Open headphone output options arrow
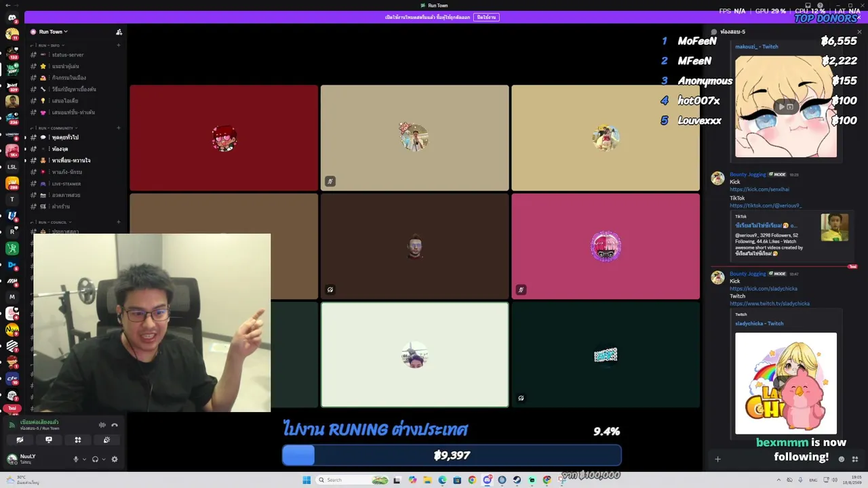 pos(103,459)
